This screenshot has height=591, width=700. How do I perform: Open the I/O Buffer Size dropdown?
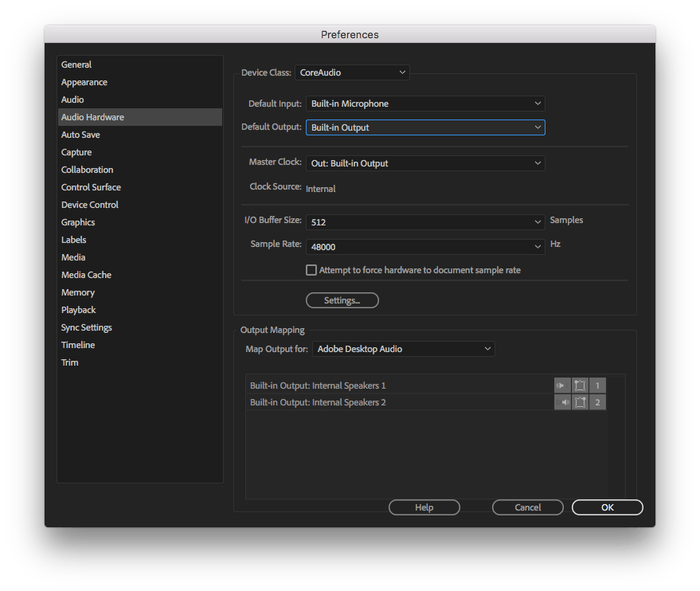click(x=425, y=222)
